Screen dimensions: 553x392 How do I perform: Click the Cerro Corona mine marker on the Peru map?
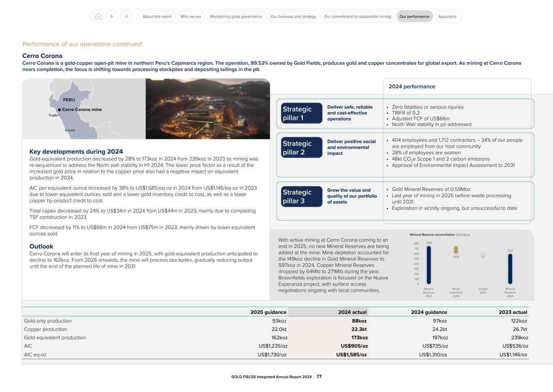[59, 109]
